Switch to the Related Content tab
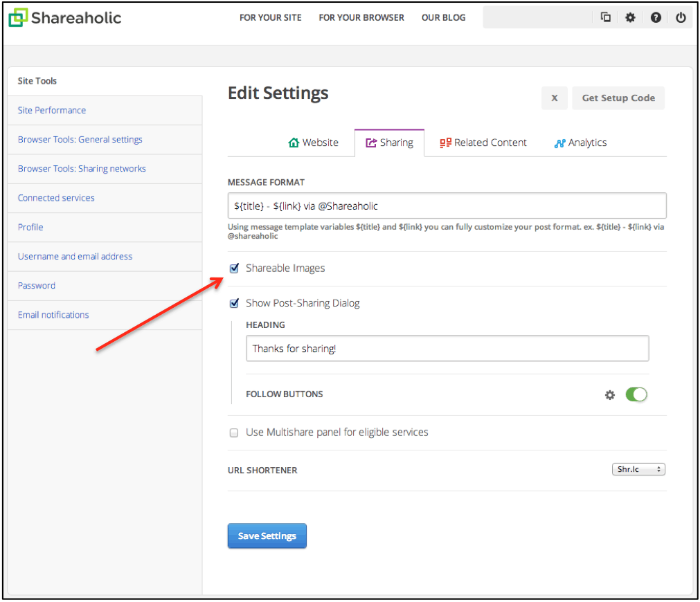This screenshot has height=602, width=700. point(483,143)
